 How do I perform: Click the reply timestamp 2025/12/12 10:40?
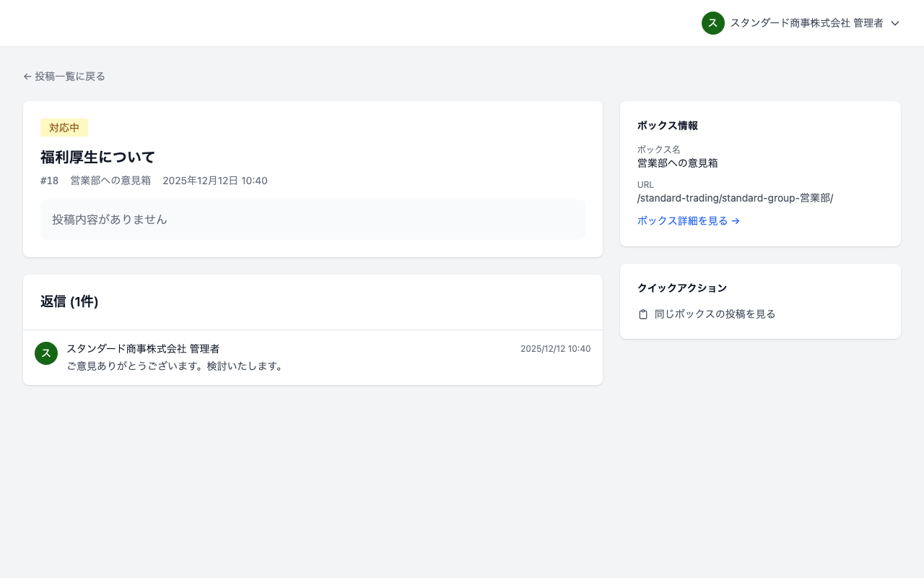pos(555,348)
